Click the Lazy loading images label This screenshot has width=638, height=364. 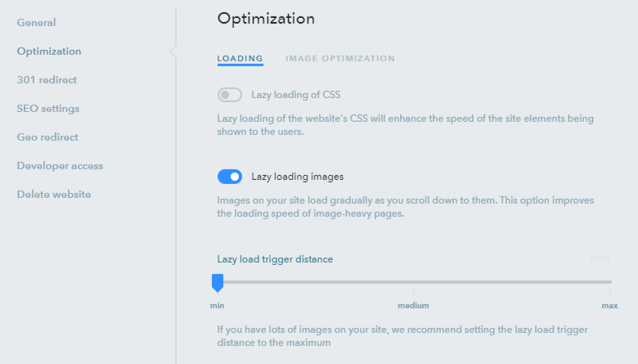(298, 177)
